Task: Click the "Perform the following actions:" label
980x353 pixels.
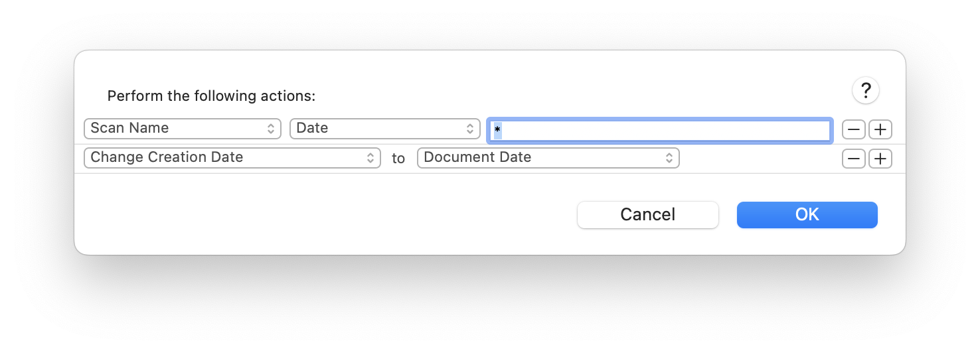Action: click(211, 96)
